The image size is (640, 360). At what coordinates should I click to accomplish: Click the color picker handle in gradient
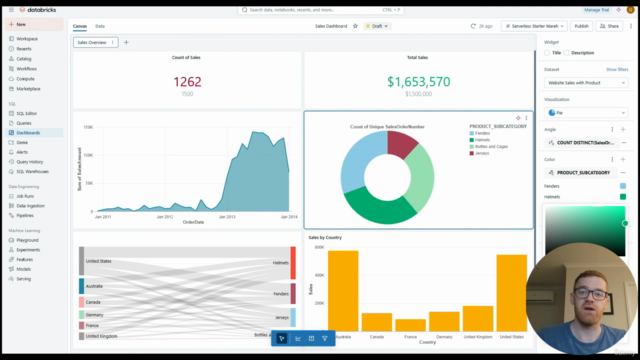tap(625, 223)
